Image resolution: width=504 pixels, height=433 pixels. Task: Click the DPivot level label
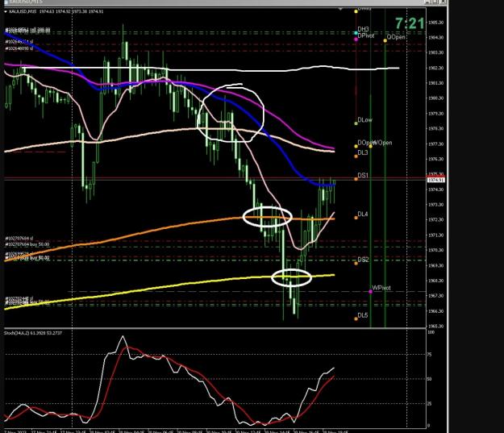pyautogui.click(x=366, y=36)
